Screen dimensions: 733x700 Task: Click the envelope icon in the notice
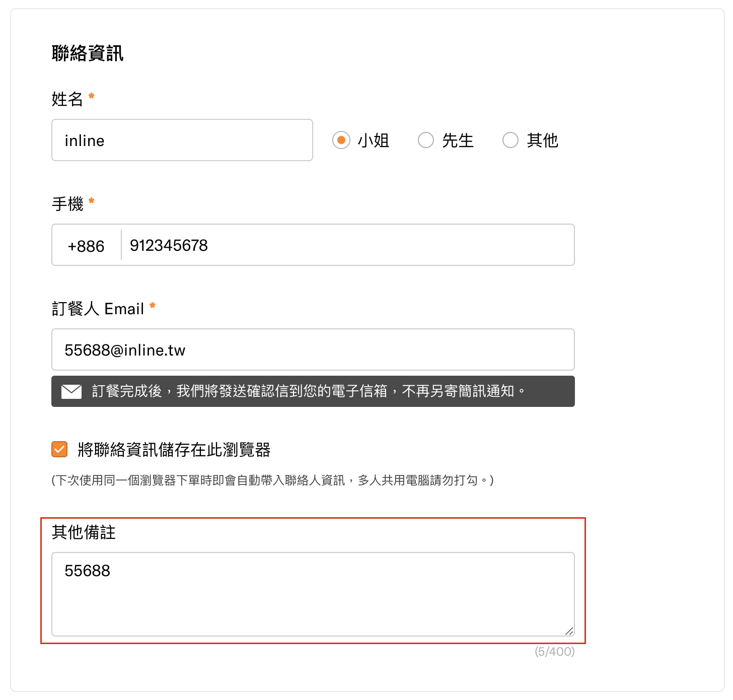click(71, 391)
